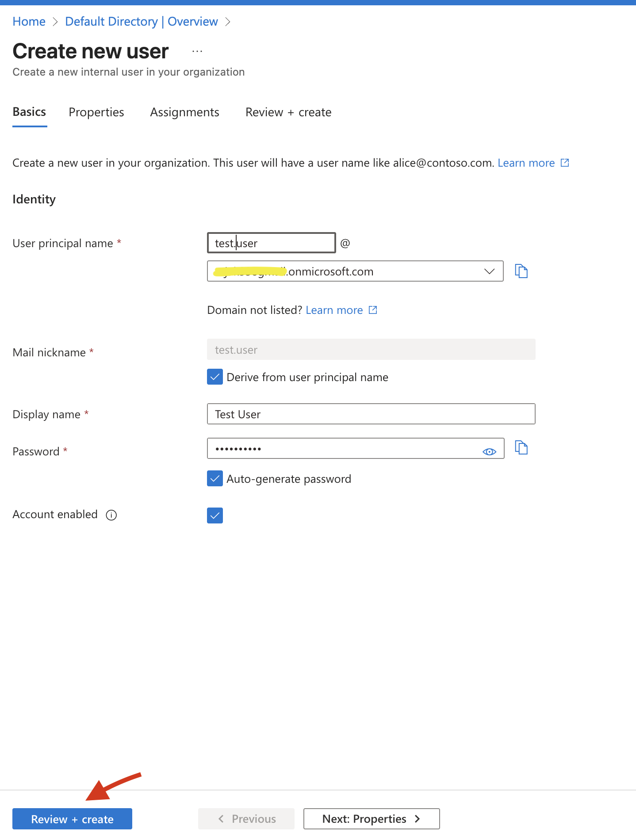Click the Mail nickname label
636x840 pixels.
[x=49, y=352]
